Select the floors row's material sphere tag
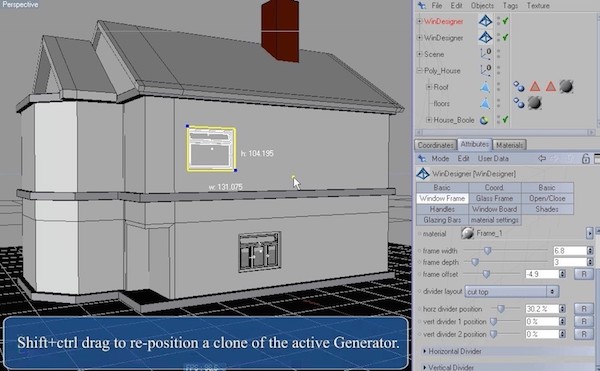Screen dimensions: 600x371 tap(535, 103)
